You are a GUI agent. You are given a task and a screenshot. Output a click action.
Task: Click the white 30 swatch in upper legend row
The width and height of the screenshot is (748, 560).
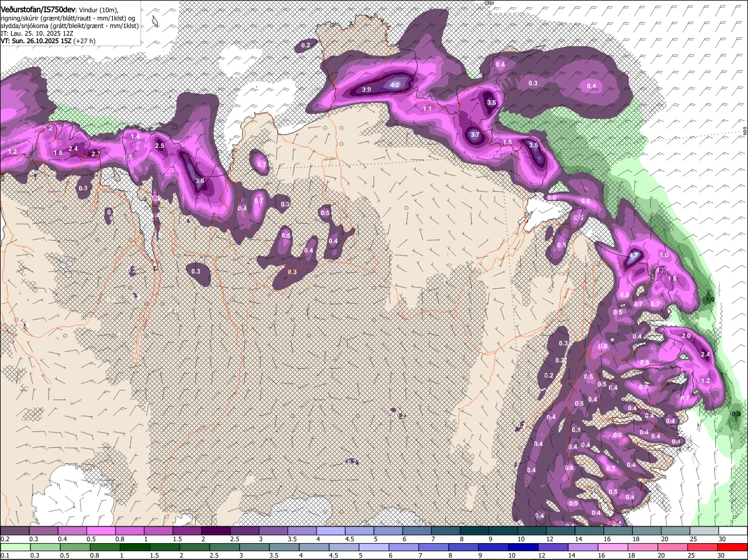coord(733,531)
